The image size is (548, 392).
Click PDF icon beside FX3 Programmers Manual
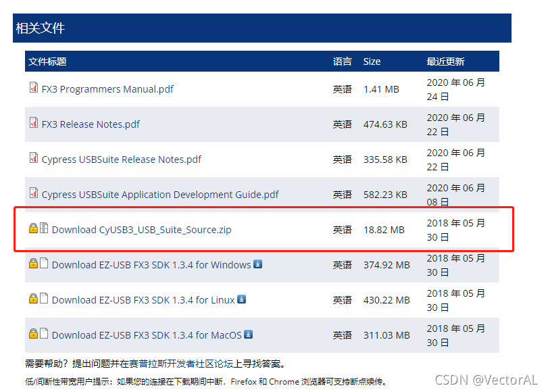pyautogui.click(x=34, y=87)
